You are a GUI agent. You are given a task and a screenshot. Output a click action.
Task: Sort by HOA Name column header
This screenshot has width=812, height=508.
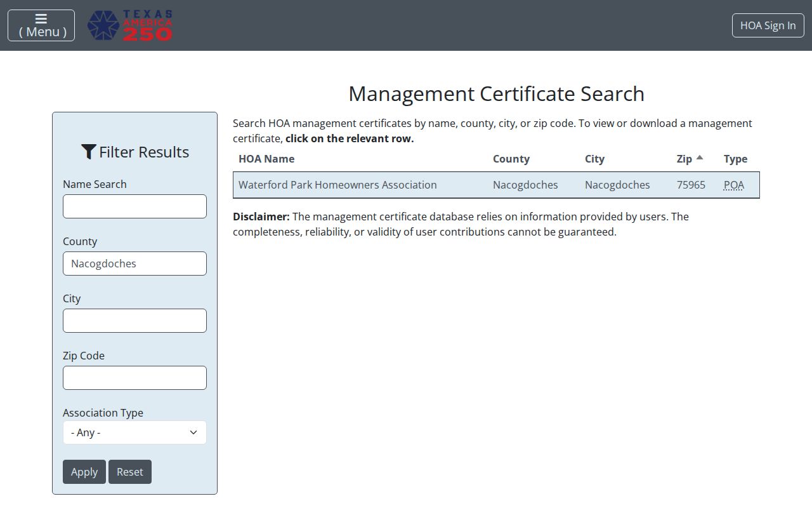[266, 159]
